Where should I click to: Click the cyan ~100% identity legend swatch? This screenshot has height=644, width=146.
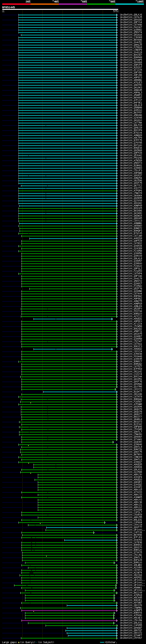tap(130, 4)
